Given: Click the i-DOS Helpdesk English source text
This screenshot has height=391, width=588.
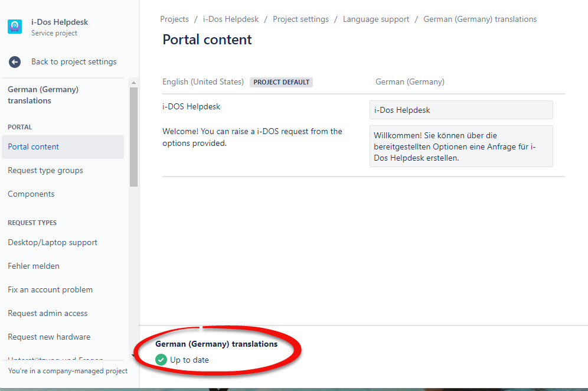Looking at the screenshot, I should (x=191, y=106).
